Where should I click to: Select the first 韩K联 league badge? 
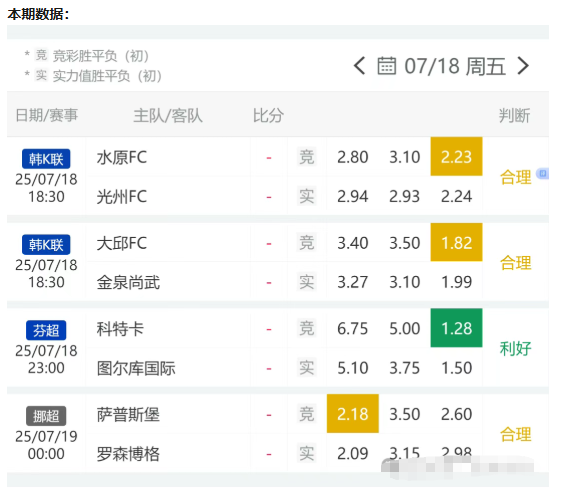[46, 159]
